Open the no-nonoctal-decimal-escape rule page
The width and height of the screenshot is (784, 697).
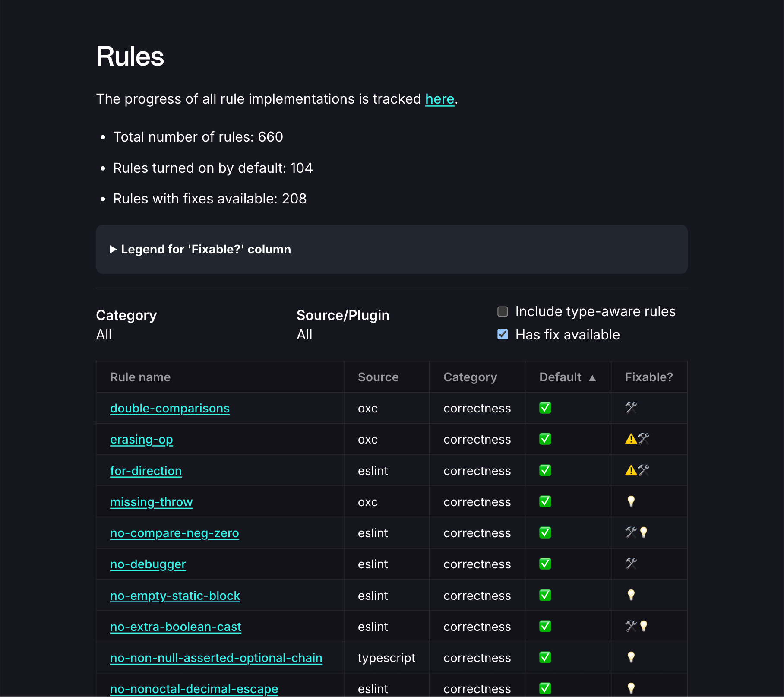(194, 689)
